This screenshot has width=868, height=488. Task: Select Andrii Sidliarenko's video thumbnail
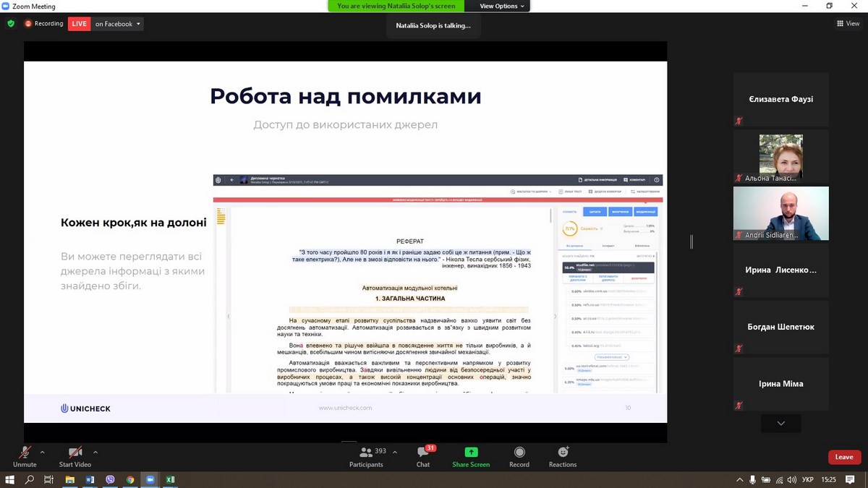point(780,213)
